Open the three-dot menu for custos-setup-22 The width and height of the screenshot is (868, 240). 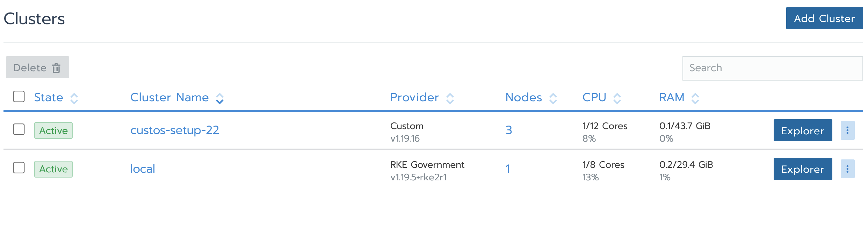(847, 130)
